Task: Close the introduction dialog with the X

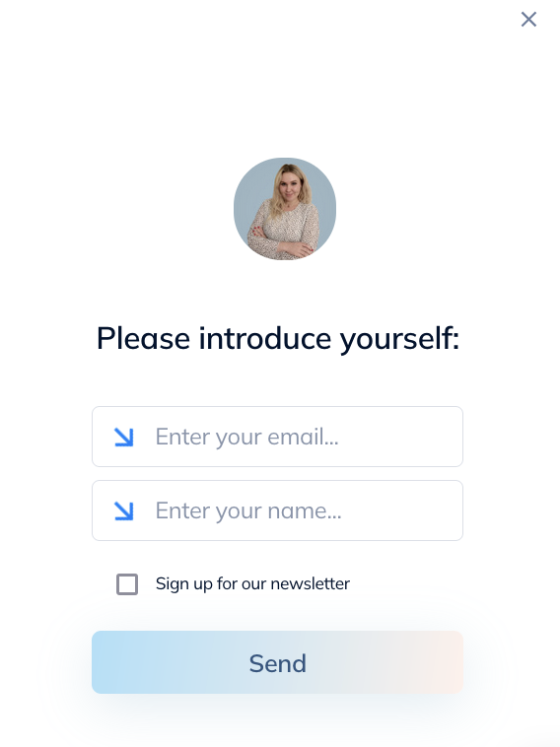Action: pyautogui.click(x=528, y=20)
